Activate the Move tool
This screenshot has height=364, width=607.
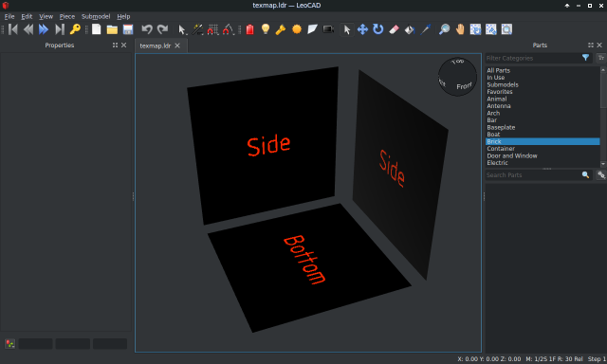(362, 29)
